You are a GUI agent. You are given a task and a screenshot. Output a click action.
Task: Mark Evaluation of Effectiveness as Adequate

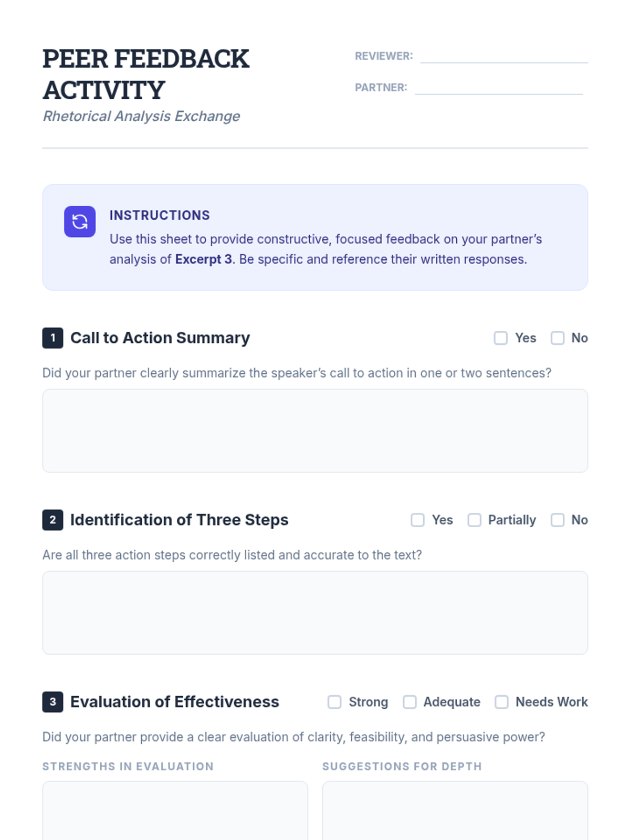point(410,702)
